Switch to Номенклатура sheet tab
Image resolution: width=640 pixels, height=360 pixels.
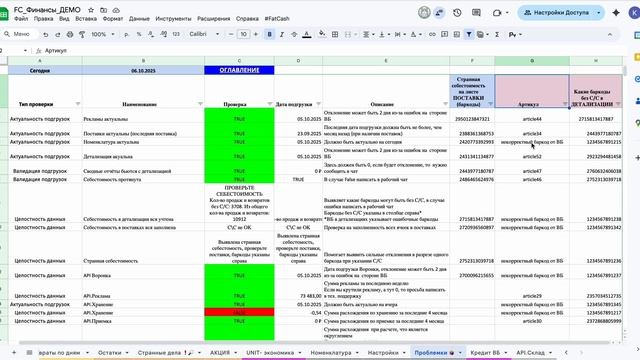(331, 352)
